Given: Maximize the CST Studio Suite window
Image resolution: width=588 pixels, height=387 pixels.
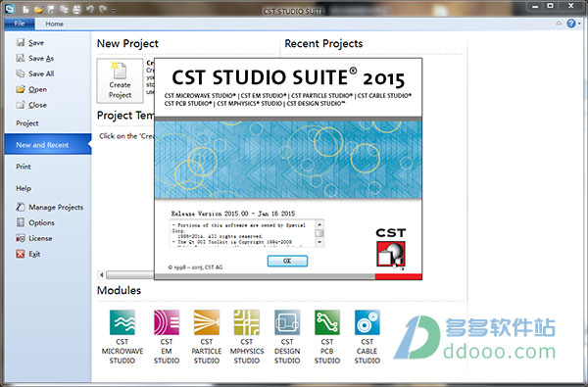Looking at the screenshot, I should point(550,7).
